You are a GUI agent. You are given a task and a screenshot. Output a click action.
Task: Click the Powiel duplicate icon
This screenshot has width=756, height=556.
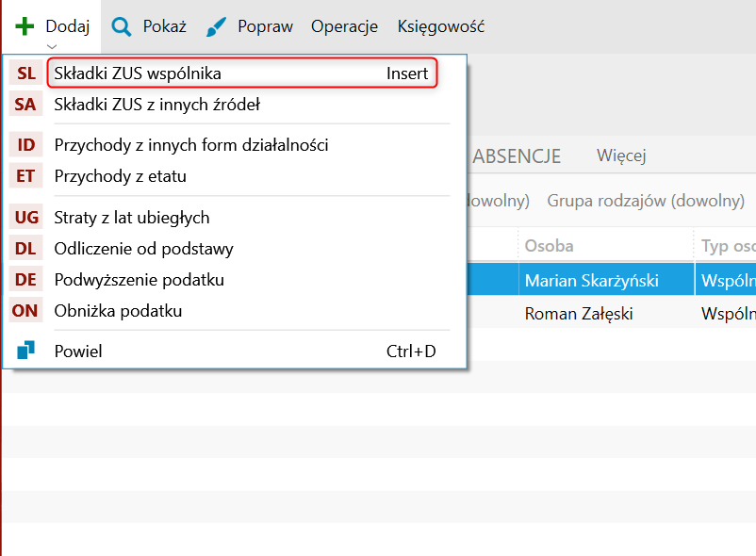point(25,352)
